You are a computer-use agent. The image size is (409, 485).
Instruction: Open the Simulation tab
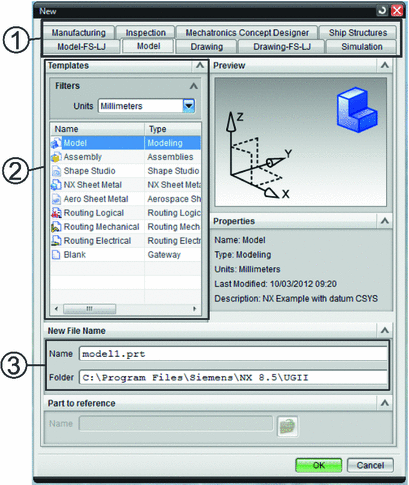(x=362, y=47)
